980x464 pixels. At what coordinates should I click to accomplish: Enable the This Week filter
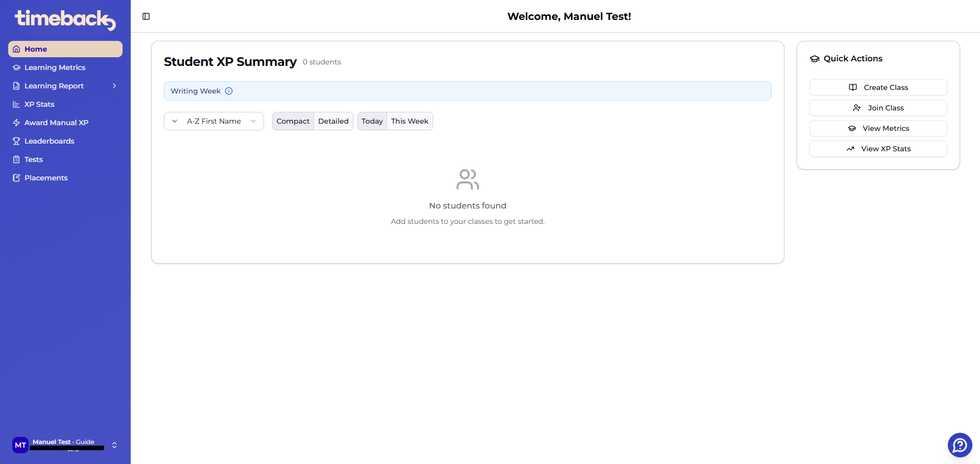click(x=410, y=121)
